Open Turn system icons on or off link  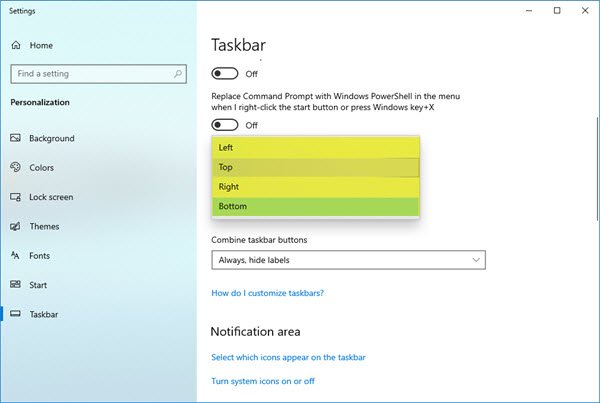[x=263, y=381]
